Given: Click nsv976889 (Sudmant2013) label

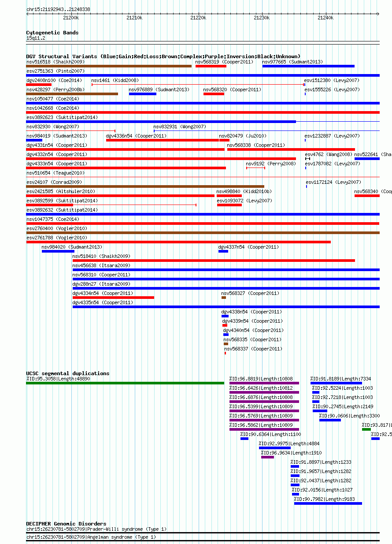Looking at the screenshot, I should (x=159, y=89).
